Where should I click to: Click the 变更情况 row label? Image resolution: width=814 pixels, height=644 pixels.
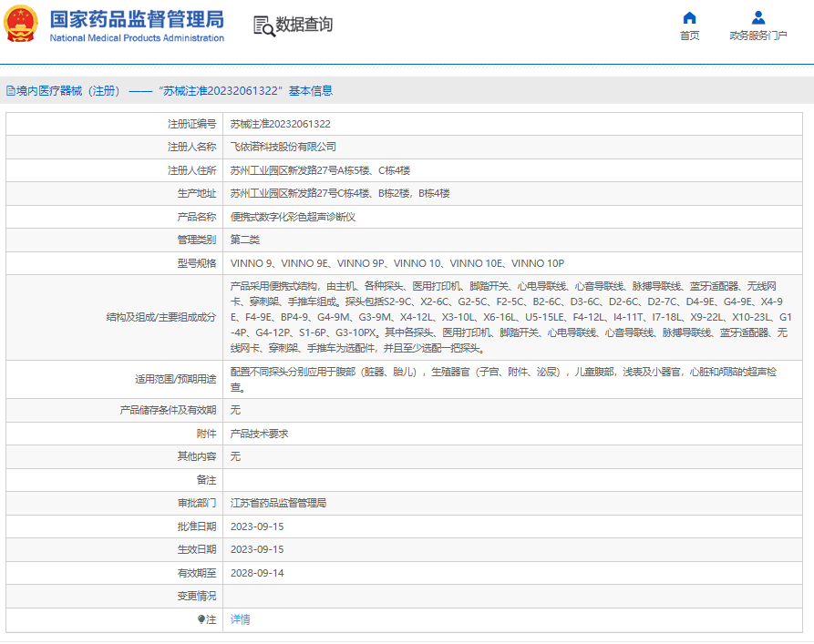(197, 597)
